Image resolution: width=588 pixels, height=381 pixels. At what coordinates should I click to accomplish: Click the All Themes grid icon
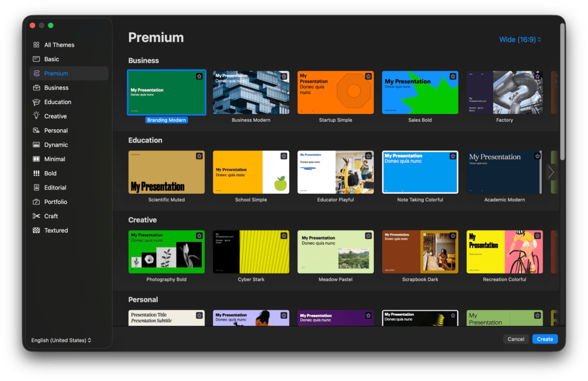pos(36,45)
